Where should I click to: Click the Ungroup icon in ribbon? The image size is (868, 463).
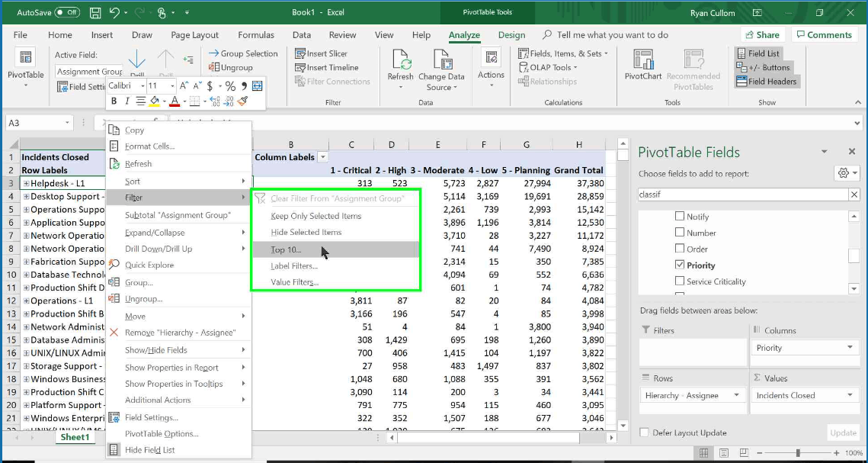point(213,68)
